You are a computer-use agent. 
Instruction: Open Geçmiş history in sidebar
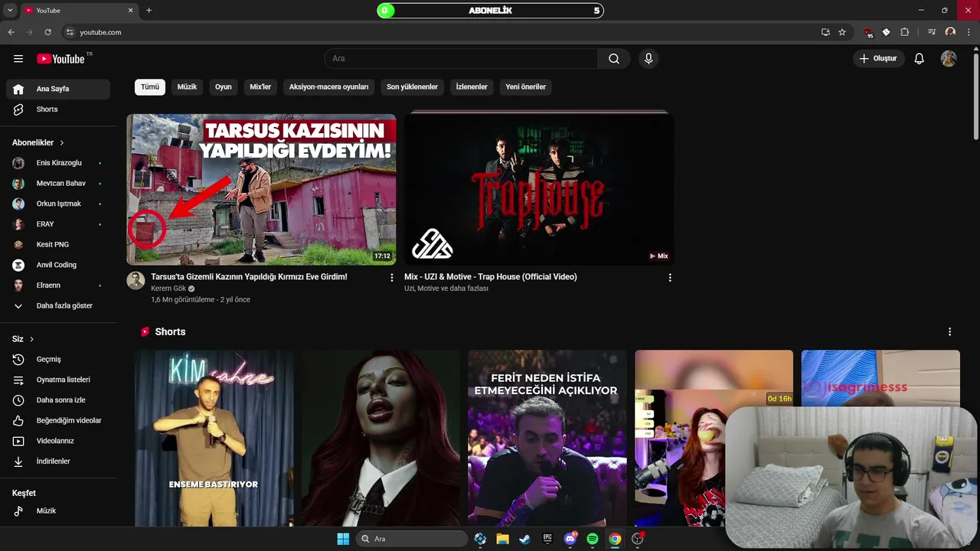[58, 360]
